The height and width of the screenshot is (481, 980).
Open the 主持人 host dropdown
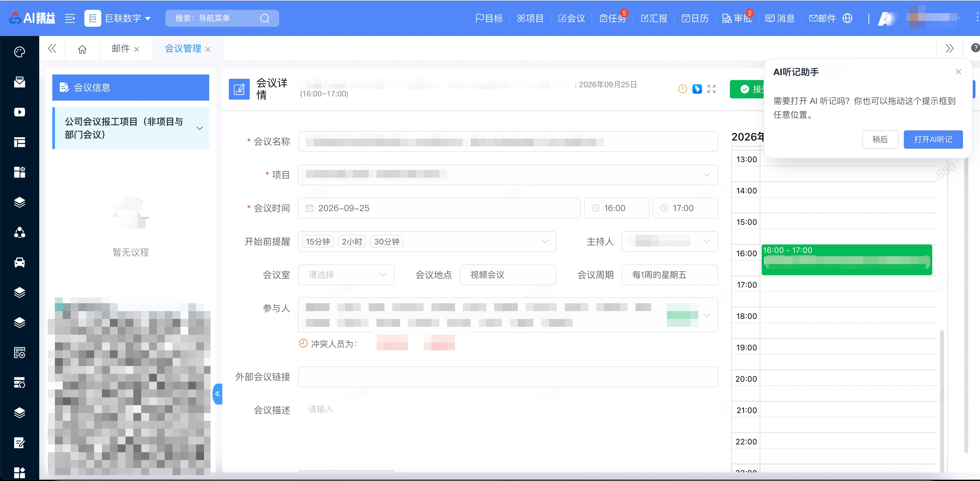point(669,241)
